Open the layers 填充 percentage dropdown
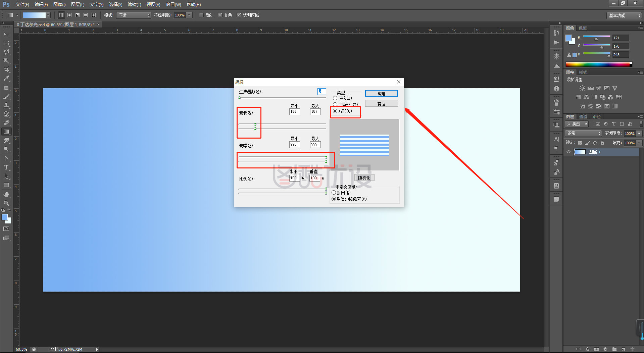Screen dimensions: 644x353 tap(639, 143)
